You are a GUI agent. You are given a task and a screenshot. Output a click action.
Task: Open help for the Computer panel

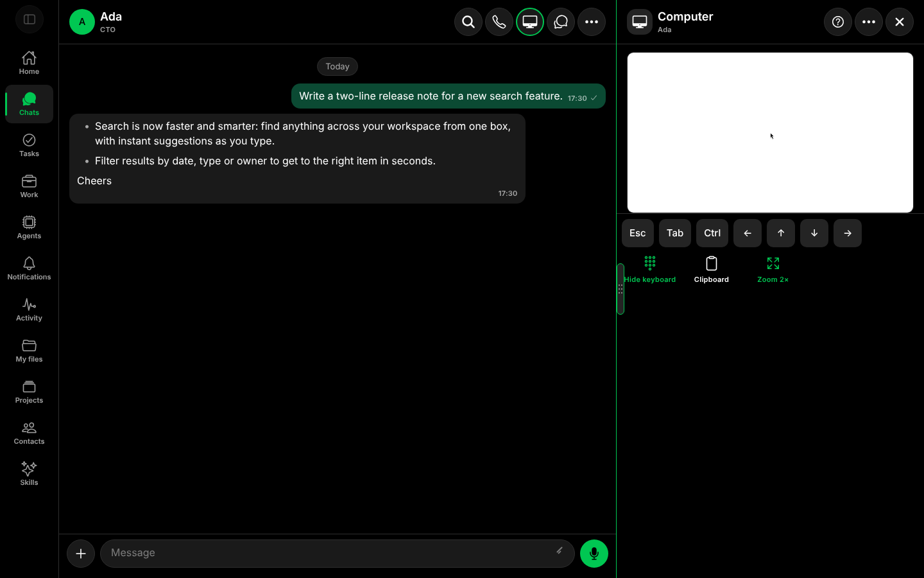click(838, 22)
